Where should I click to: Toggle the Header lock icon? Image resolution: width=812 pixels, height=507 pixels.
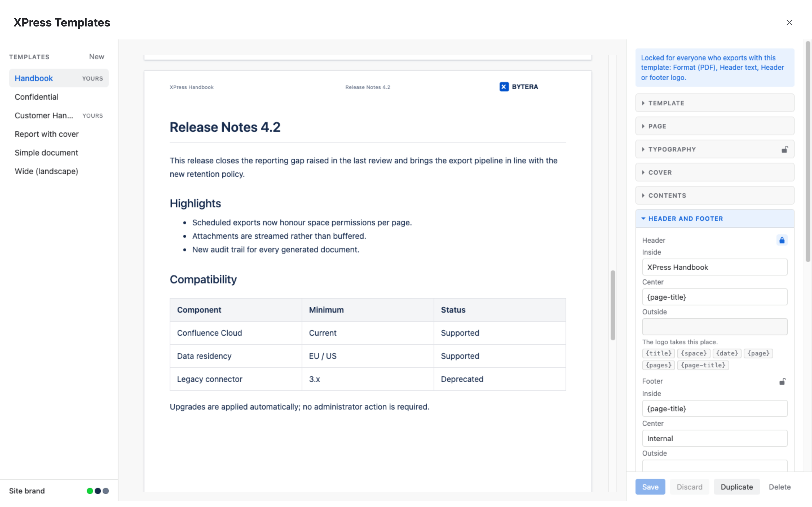[782, 240]
